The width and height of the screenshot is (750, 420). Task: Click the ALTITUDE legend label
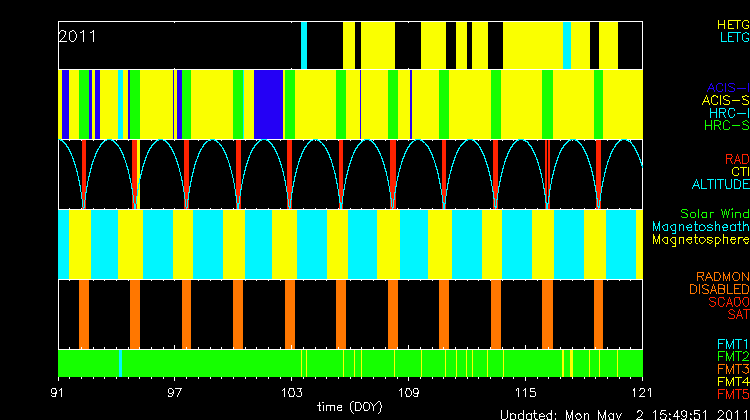point(720,185)
